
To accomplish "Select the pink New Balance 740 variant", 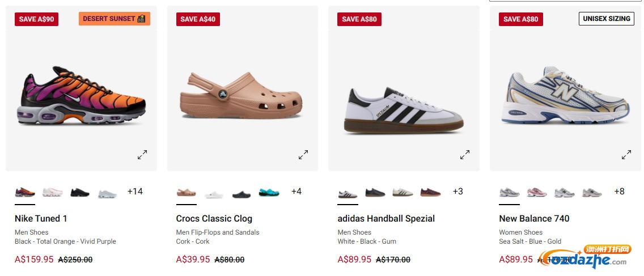I will (x=537, y=193).
